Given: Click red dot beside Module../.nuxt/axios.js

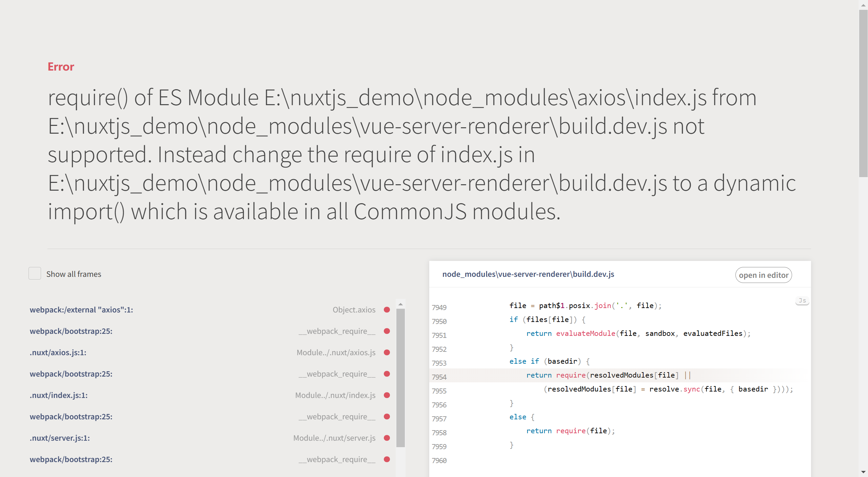Looking at the screenshot, I should click(x=387, y=352).
